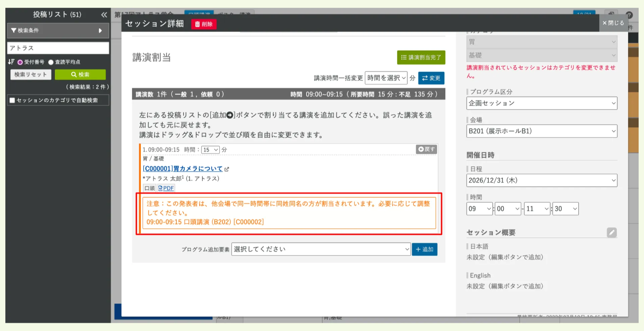The width and height of the screenshot is (644, 331).
Task: Open the 時間を選択 dropdown
Action: (386, 78)
